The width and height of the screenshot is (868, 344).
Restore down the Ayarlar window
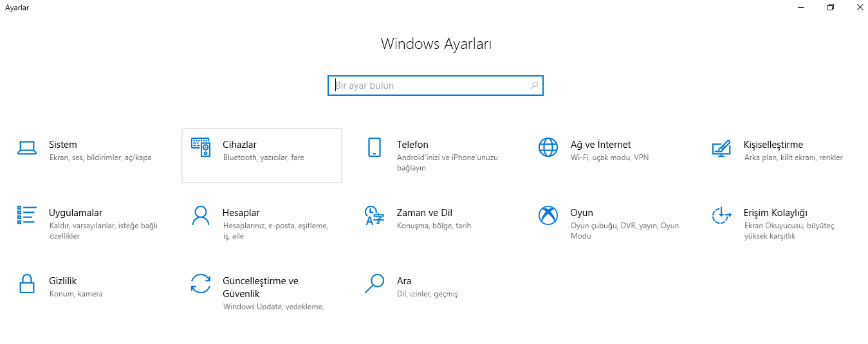tap(831, 7)
